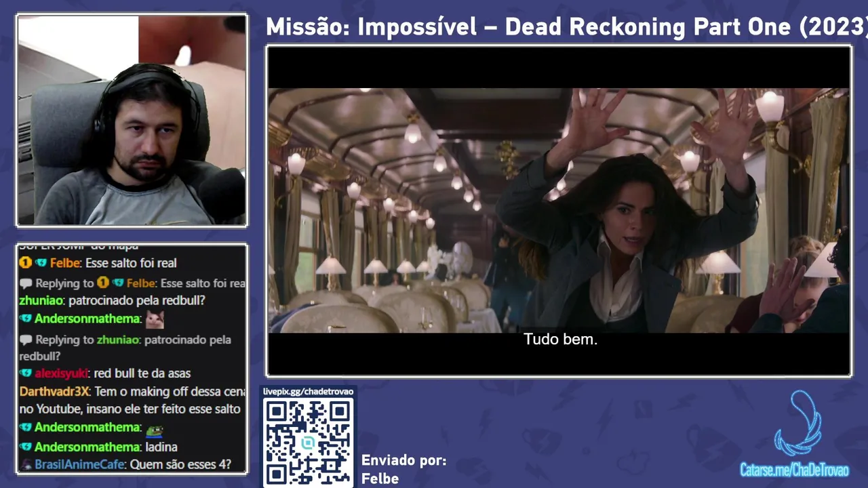Click the teal badge beside alexisyuki
Image resolution: width=868 pixels, height=488 pixels.
point(26,373)
